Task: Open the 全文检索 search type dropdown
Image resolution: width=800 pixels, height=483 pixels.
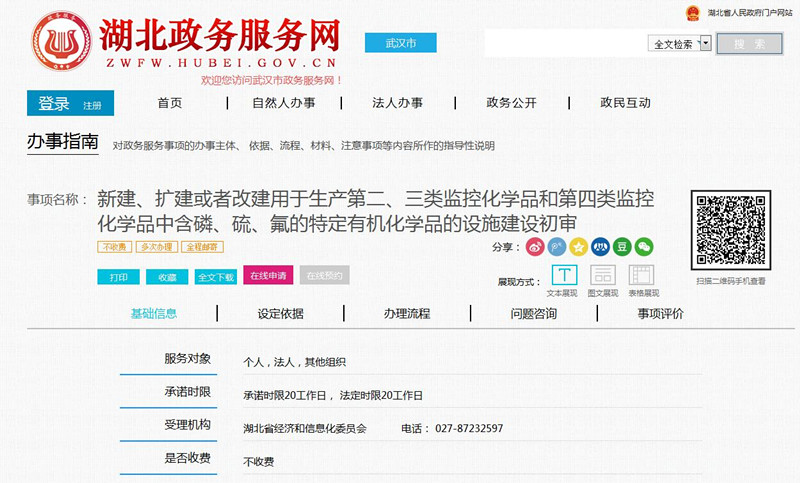Action: pyautogui.click(x=705, y=44)
